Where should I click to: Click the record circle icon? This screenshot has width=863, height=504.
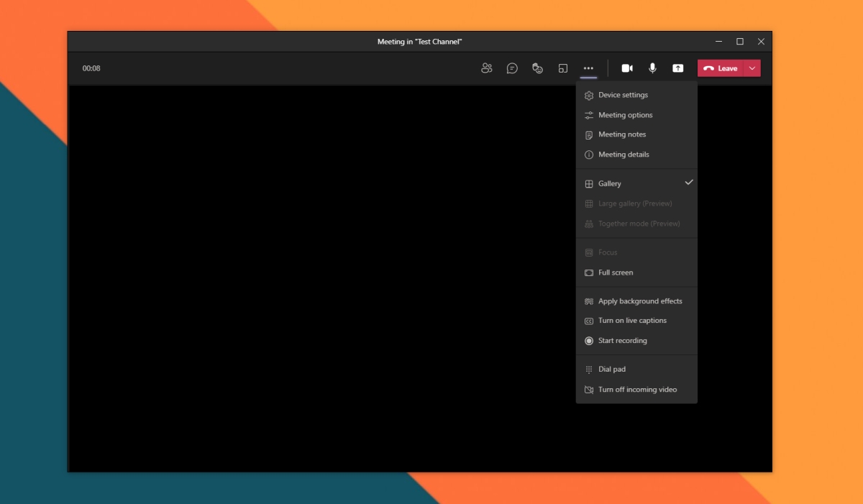point(589,341)
